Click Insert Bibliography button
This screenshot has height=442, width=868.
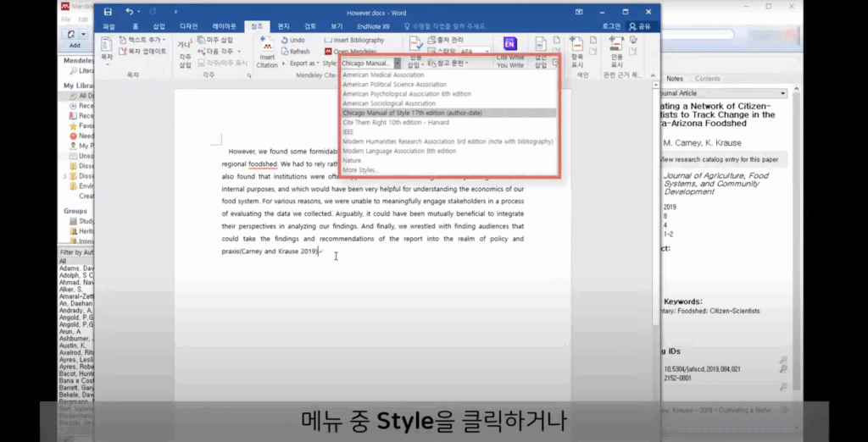click(354, 41)
